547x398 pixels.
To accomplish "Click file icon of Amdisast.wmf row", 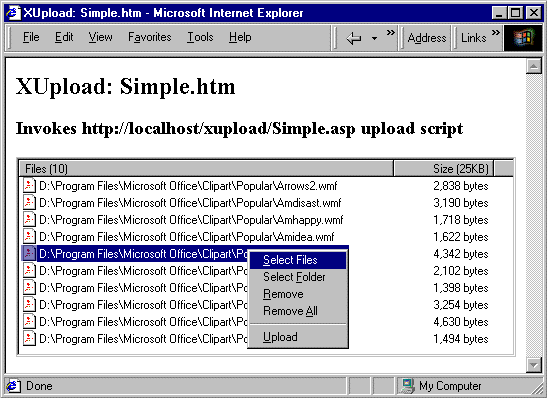I will pyautogui.click(x=29, y=203).
